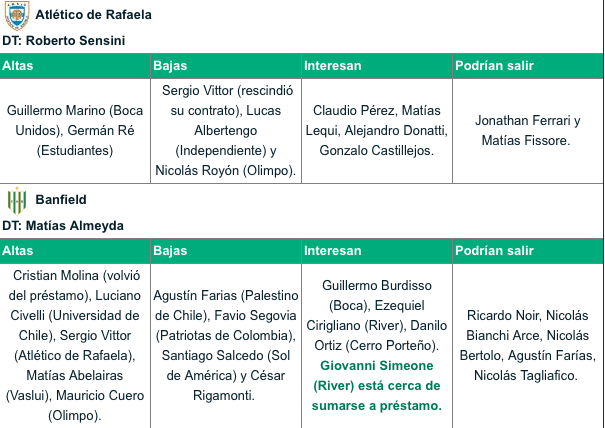Click the DT: Roberto Sensini line
Viewport: 605px width, 428px height.
[x=64, y=41]
